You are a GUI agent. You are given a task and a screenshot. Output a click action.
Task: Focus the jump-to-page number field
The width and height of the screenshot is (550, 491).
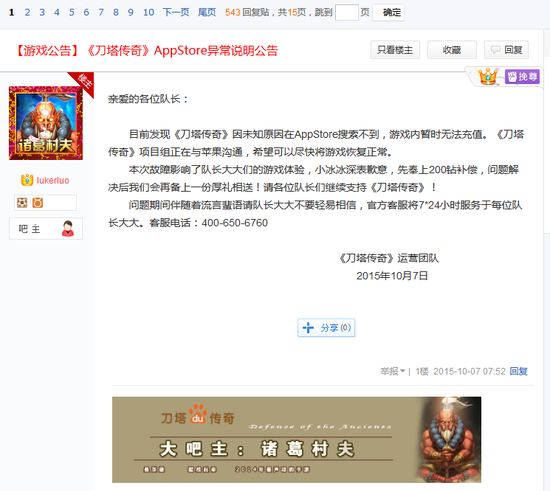click(x=347, y=13)
